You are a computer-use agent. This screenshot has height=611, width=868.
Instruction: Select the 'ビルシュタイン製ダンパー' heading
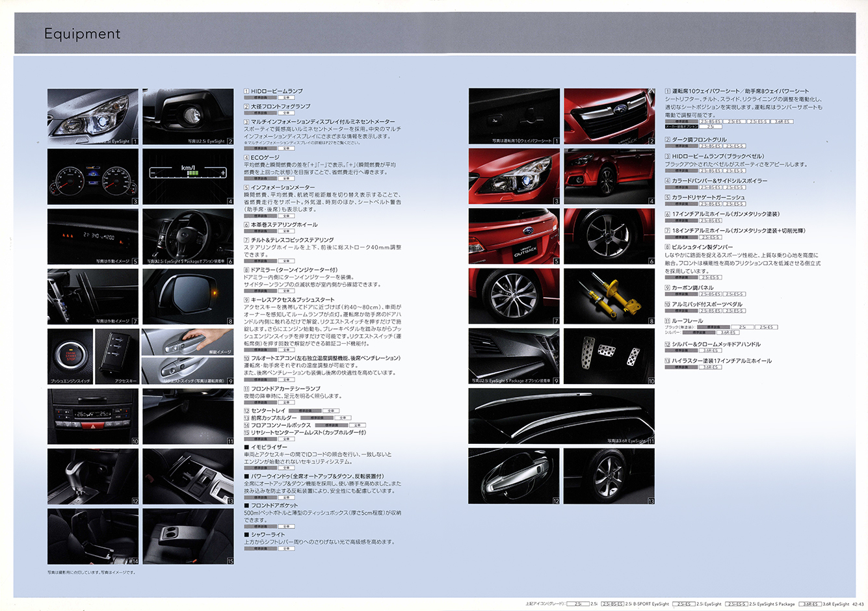pos(702,248)
